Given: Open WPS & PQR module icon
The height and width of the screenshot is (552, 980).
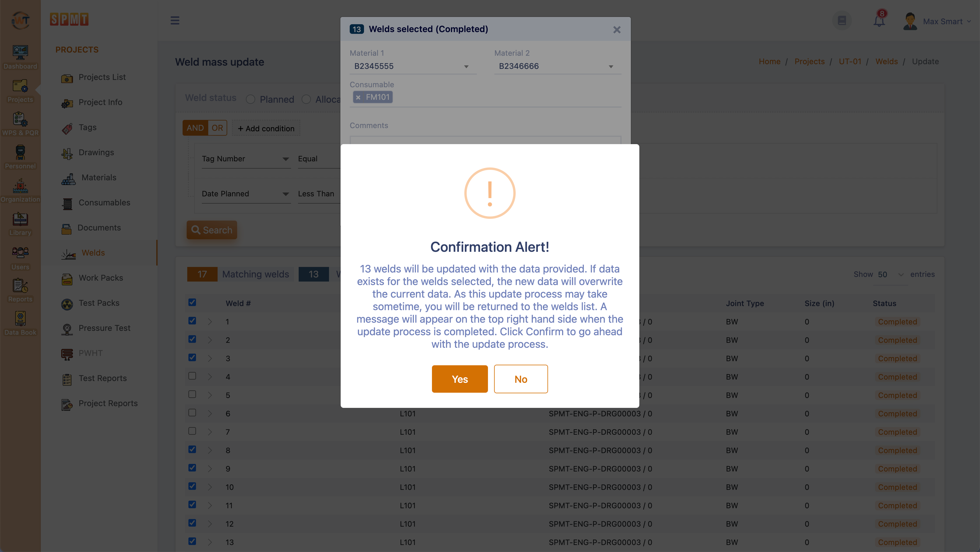Looking at the screenshot, I should coord(20,119).
